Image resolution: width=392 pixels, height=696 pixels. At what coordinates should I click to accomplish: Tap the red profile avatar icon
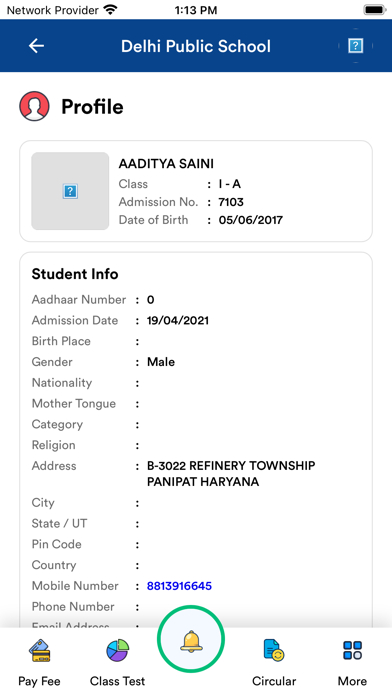coord(34,106)
